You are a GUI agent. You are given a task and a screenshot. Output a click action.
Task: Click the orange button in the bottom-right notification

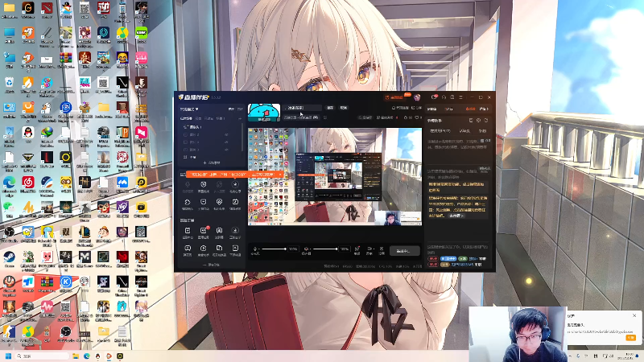[630, 337]
